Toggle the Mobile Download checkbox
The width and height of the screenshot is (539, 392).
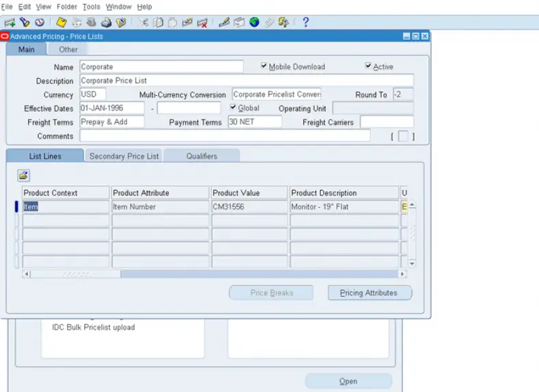(x=264, y=66)
